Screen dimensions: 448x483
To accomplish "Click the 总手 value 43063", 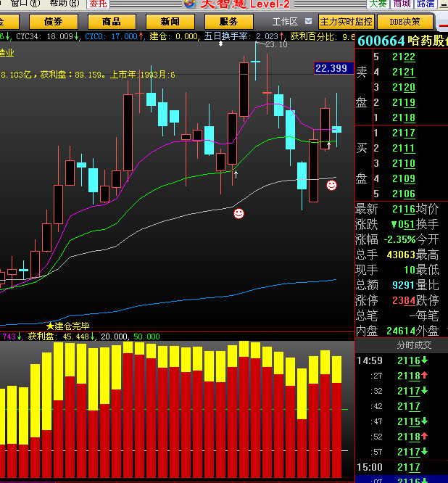I will (x=401, y=255).
